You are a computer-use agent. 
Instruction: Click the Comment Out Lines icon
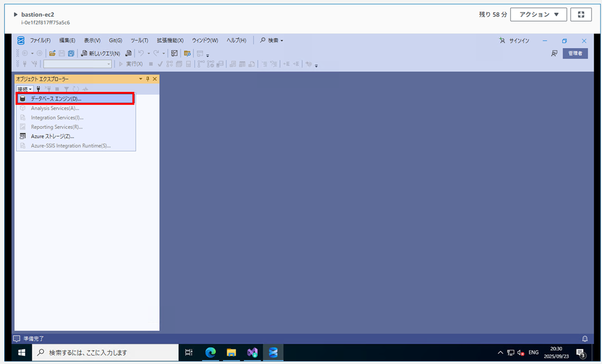[x=264, y=64]
